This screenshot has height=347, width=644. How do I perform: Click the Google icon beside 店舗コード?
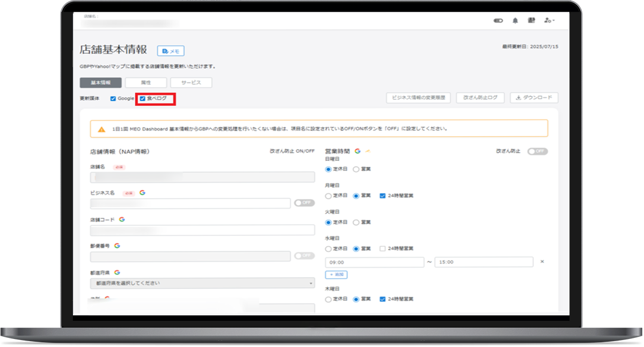point(122,219)
